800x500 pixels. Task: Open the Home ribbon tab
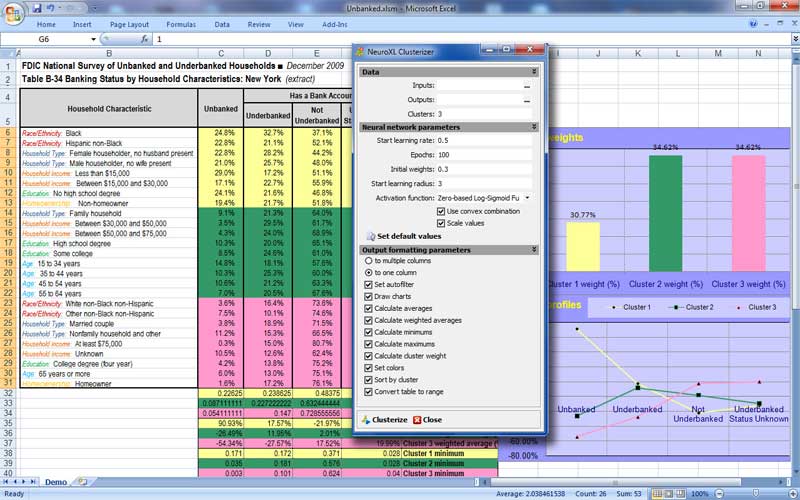tap(46, 24)
